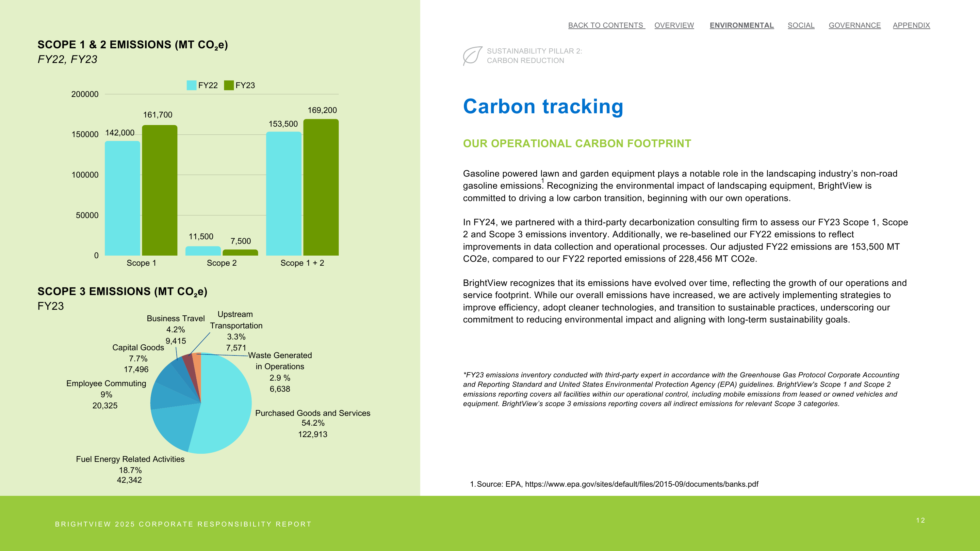Click the BRIGHTVIEW 2025 CORPORATE RESPONSIBILITY REPORT footer
The width and height of the screenshot is (980, 551).
(183, 524)
